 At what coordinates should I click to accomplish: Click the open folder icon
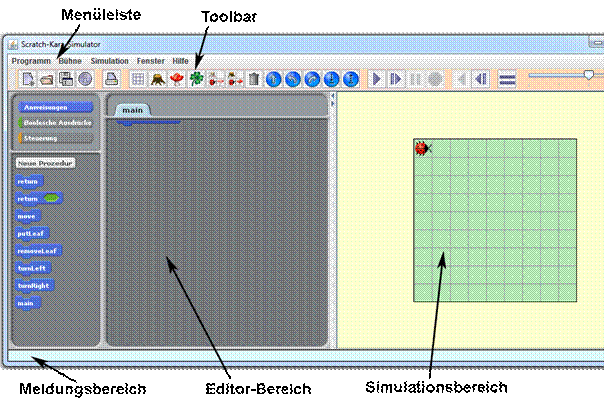pyautogui.click(x=47, y=78)
